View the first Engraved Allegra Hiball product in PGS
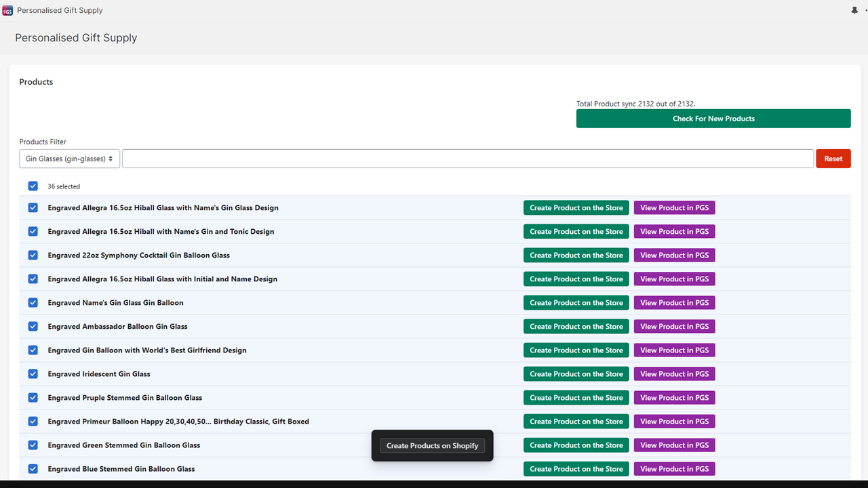The height and width of the screenshot is (488, 868). (674, 207)
